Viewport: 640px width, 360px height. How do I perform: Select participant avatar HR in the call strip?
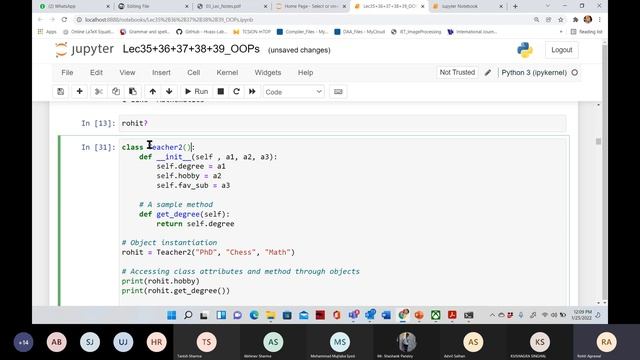(x=156, y=342)
